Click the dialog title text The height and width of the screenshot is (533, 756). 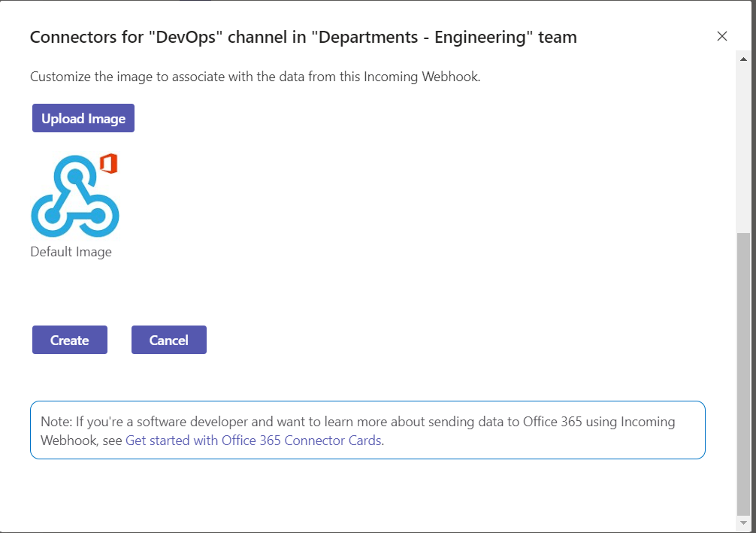click(x=303, y=37)
